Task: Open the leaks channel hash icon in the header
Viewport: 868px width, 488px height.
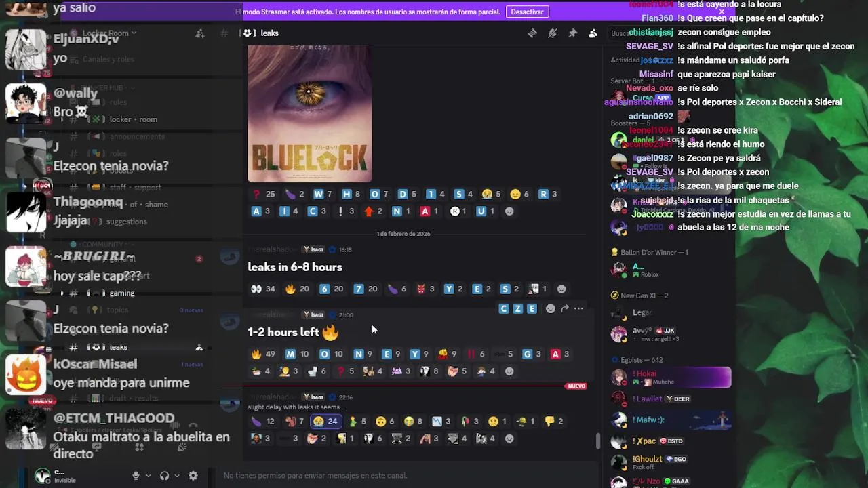Action: tap(249, 33)
